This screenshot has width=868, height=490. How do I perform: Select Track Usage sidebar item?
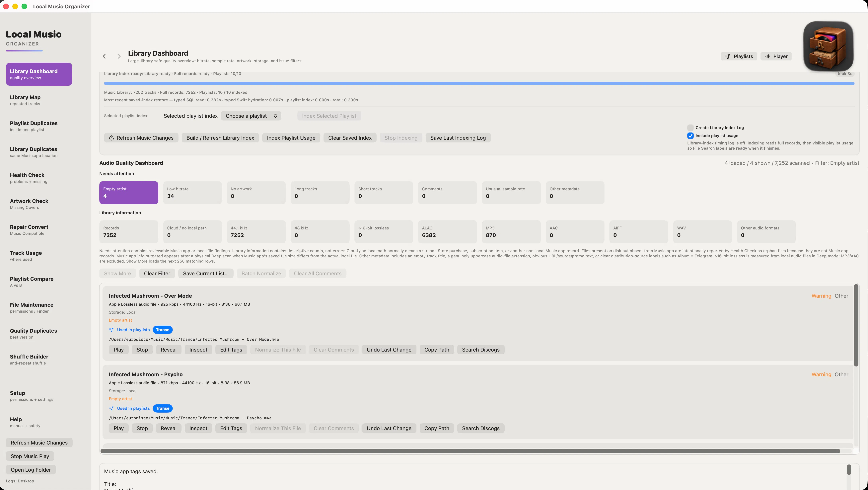click(x=39, y=256)
